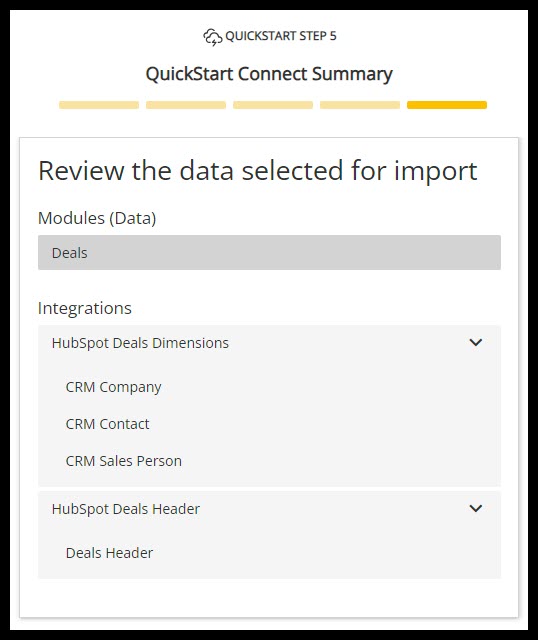The width and height of the screenshot is (538, 640).
Task: Collapse the HubSpot Deals Dimensions chevron
Action: 476,342
